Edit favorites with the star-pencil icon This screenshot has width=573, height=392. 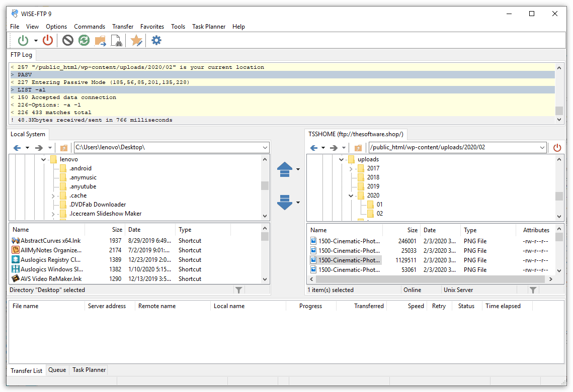136,40
